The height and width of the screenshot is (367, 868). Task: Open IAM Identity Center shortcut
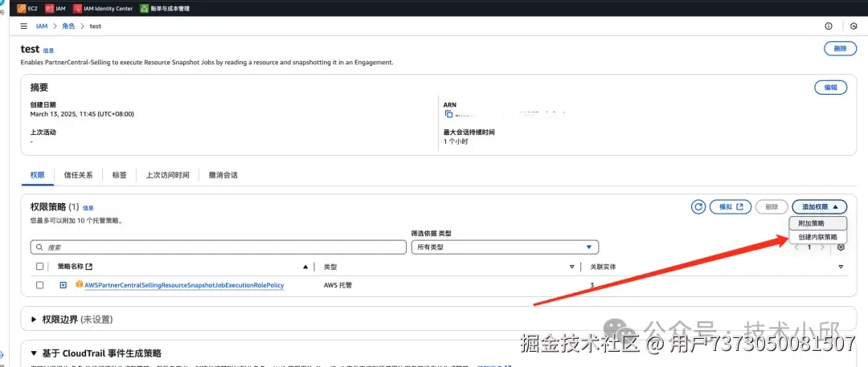pos(102,8)
